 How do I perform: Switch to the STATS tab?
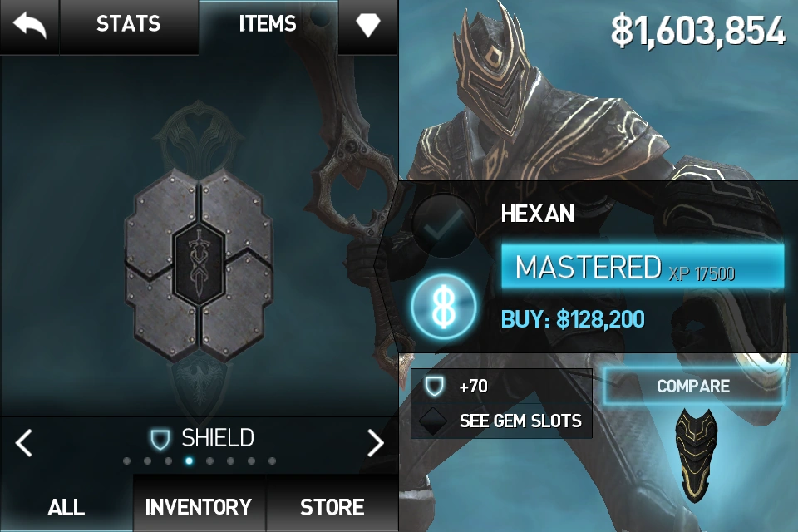(129, 24)
